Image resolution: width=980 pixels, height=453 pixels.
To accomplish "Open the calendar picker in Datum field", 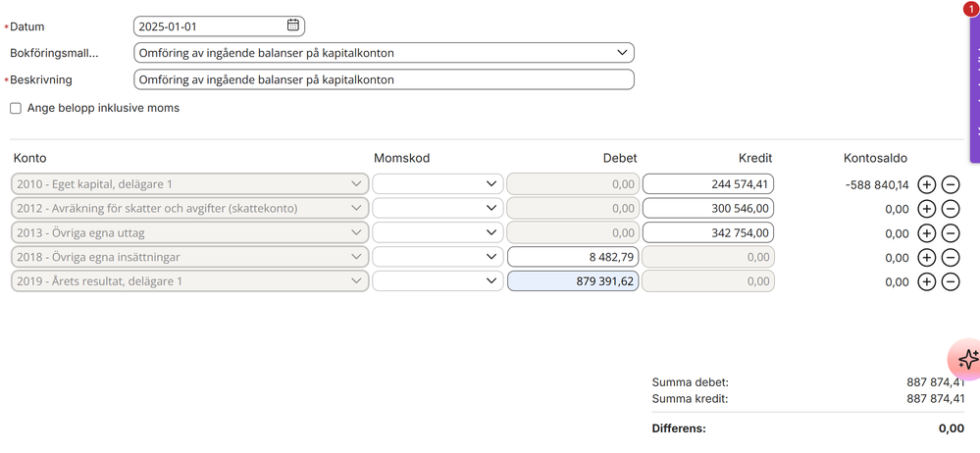I will pos(293,25).
